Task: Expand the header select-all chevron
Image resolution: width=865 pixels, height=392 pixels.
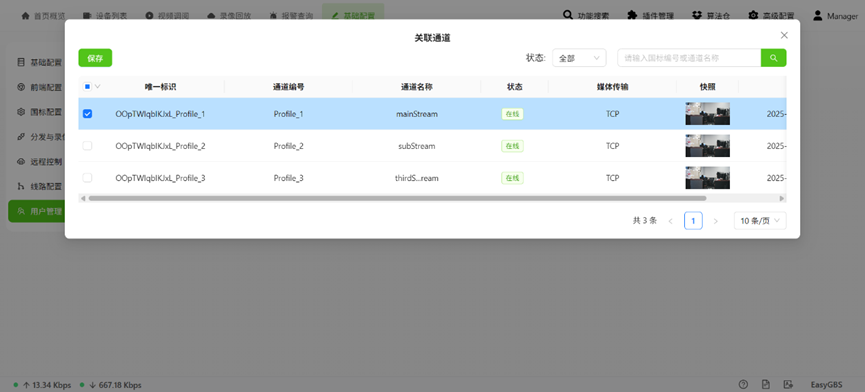Action: (x=98, y=86)
